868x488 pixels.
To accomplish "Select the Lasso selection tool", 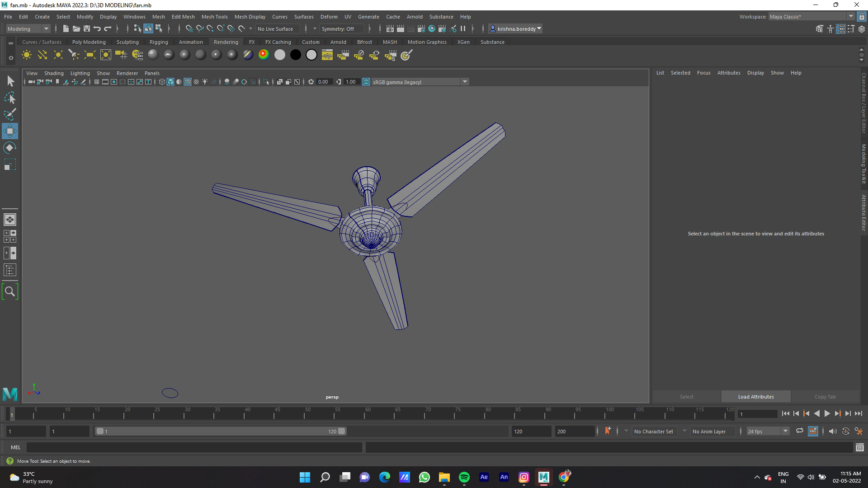I will click(x=10, y=98).
